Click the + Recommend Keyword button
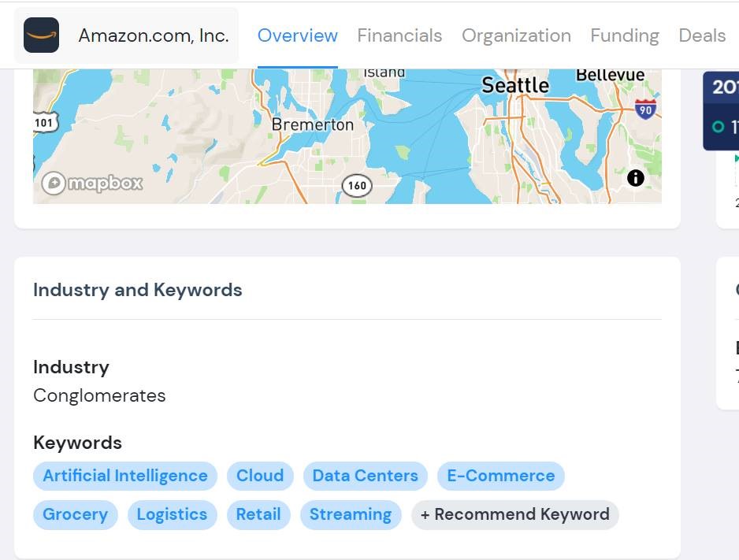Viewport: 739px width, 560px height. (x=515, y=514)
